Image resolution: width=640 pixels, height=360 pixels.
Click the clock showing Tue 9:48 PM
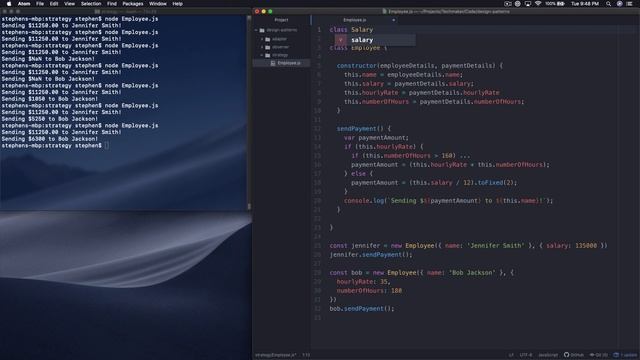[x=584, y=4]
